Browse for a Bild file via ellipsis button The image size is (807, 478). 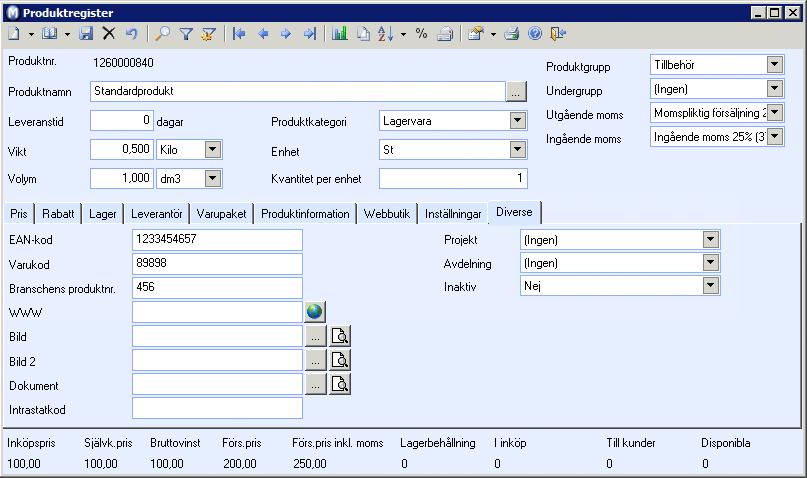315,337
